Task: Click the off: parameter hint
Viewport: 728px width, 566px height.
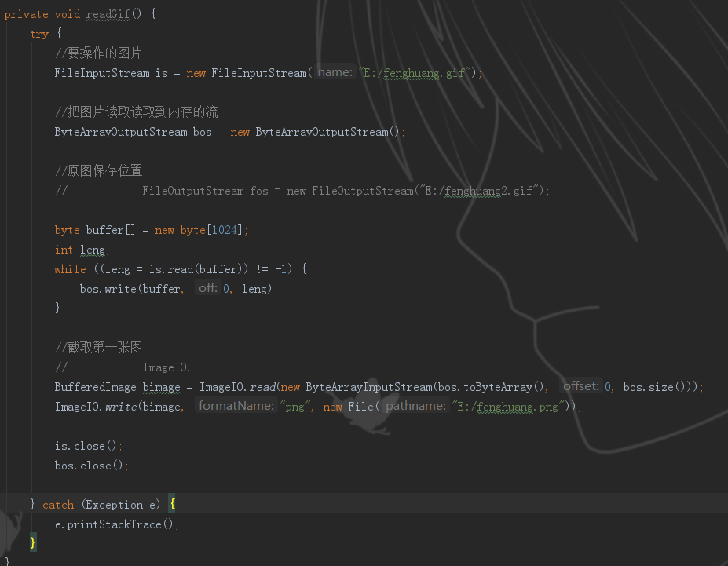Action: tap(207, 288)
